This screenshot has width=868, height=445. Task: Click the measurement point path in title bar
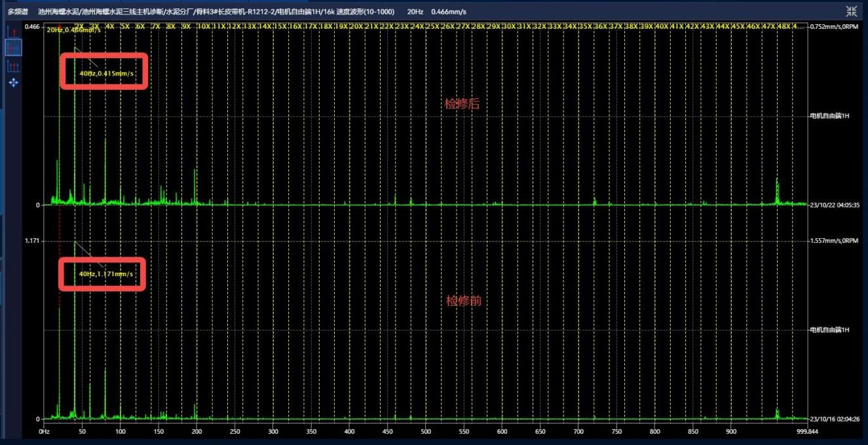point(216,12)
